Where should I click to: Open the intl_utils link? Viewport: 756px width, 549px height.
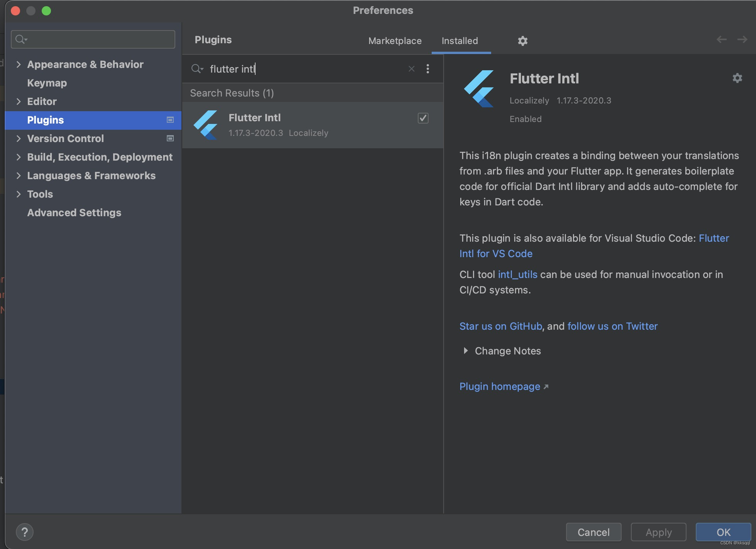517,274
